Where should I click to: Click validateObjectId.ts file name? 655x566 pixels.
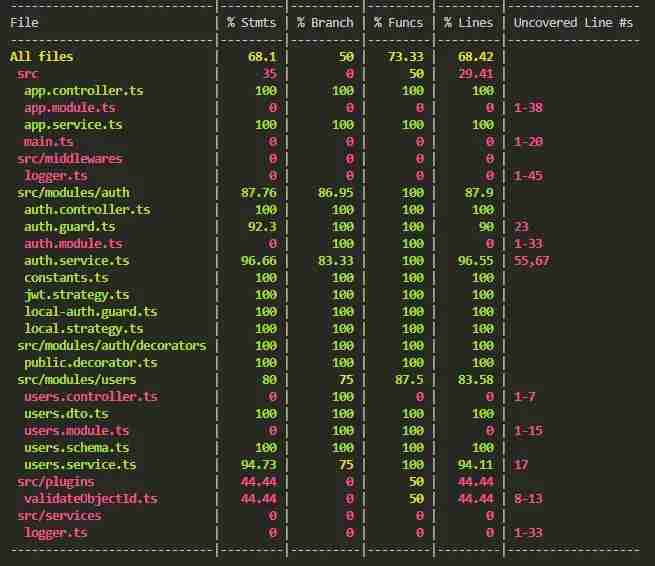(x=91, y=499)
